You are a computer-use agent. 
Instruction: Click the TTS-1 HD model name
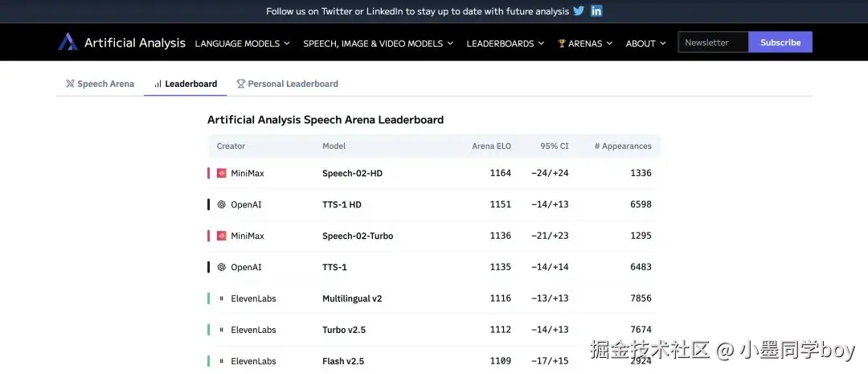point(342,204)
